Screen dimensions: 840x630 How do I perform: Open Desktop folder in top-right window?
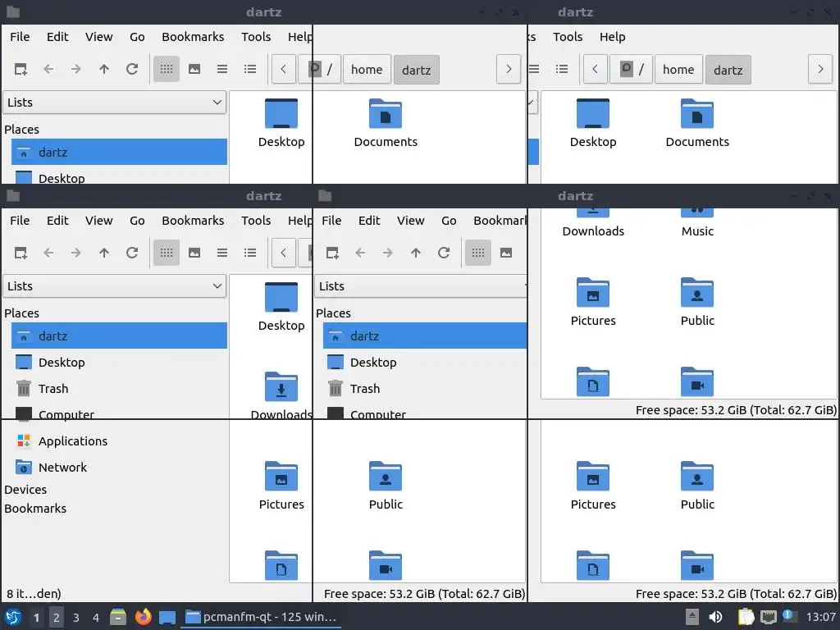click(x=593, y=123)
